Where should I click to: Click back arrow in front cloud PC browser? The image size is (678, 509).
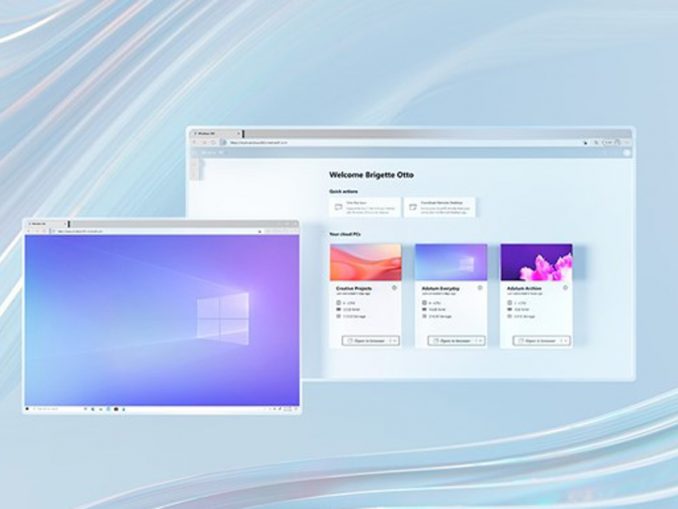(x=29, y=231)
